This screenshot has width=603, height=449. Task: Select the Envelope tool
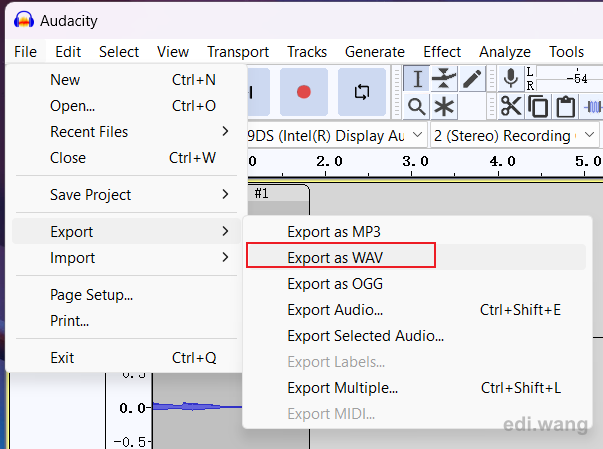click(x=444, y=78)
